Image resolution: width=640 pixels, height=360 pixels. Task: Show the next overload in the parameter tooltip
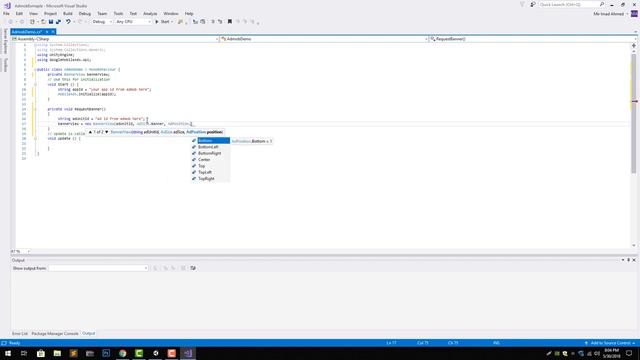pyautogui.click(x=107, y=132)
